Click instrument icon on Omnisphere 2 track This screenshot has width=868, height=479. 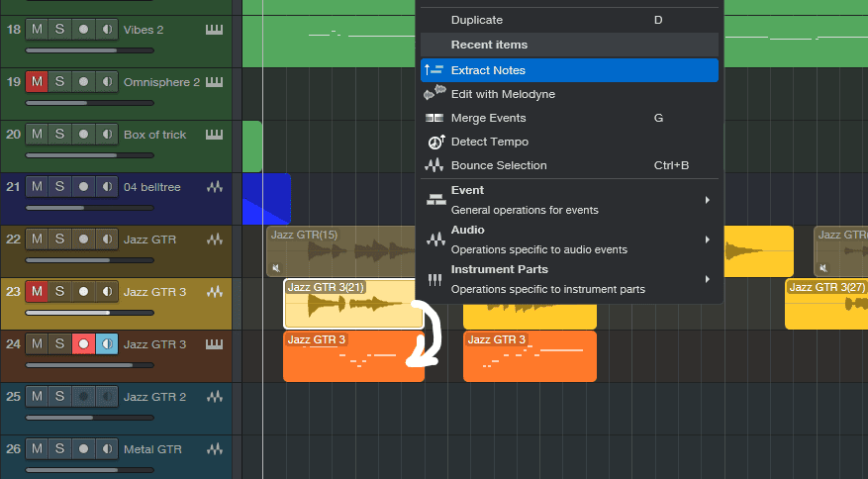[x=214, y=82]
